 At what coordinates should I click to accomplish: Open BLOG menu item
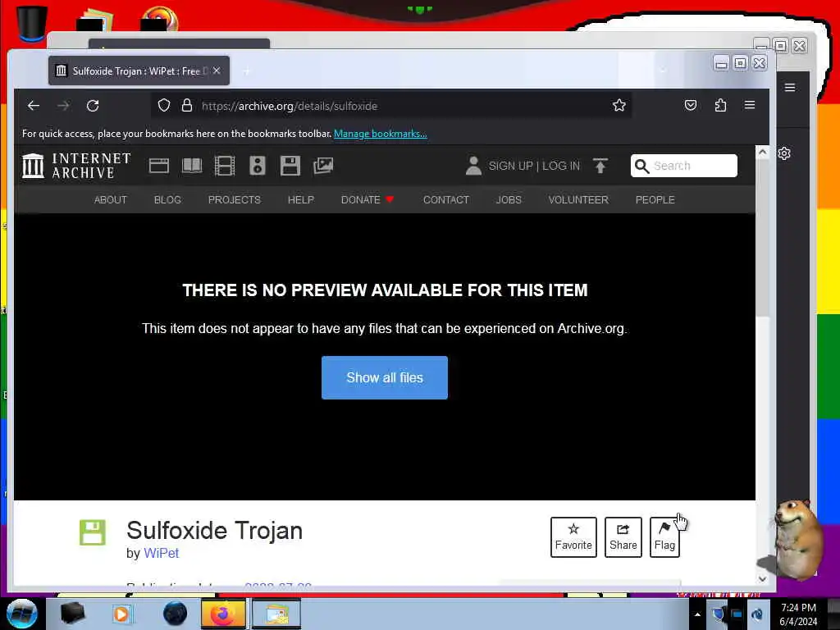(167, 200)
